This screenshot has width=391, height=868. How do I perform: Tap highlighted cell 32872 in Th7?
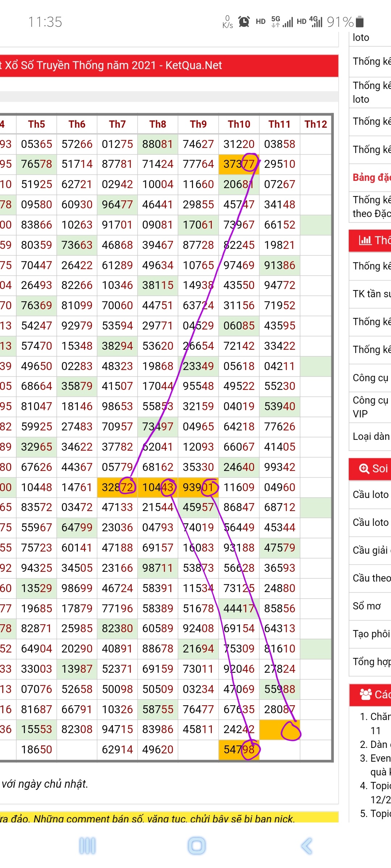pos(117,487)
